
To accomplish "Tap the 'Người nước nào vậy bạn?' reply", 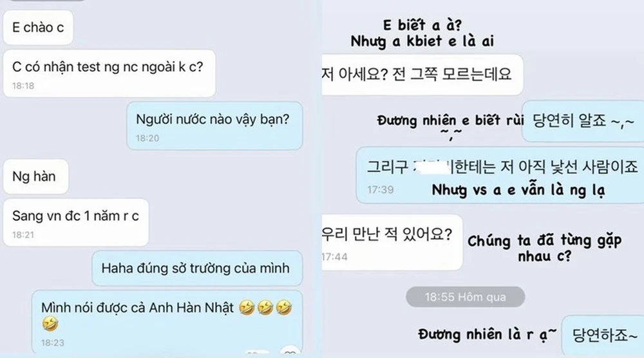I will [214, 126].
